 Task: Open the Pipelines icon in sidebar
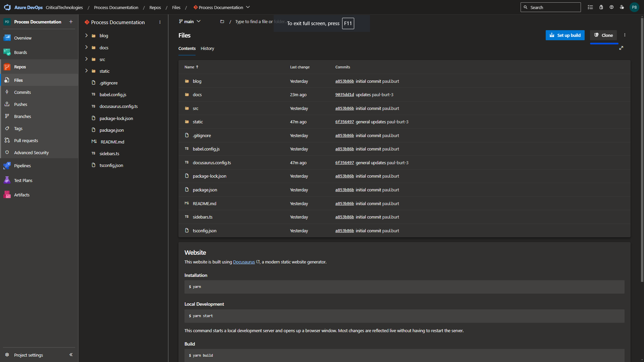[7, 166]
